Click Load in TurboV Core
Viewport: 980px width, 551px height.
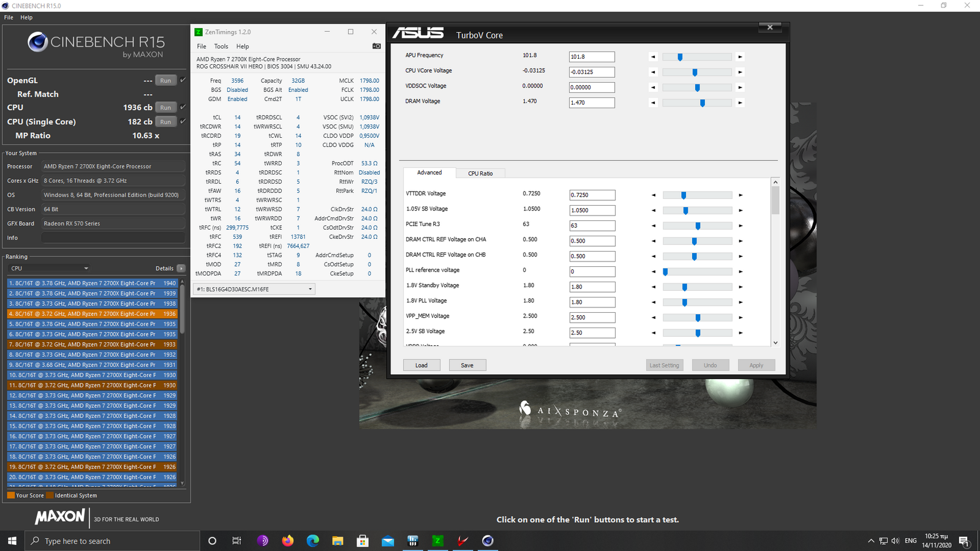click(421, 365)
